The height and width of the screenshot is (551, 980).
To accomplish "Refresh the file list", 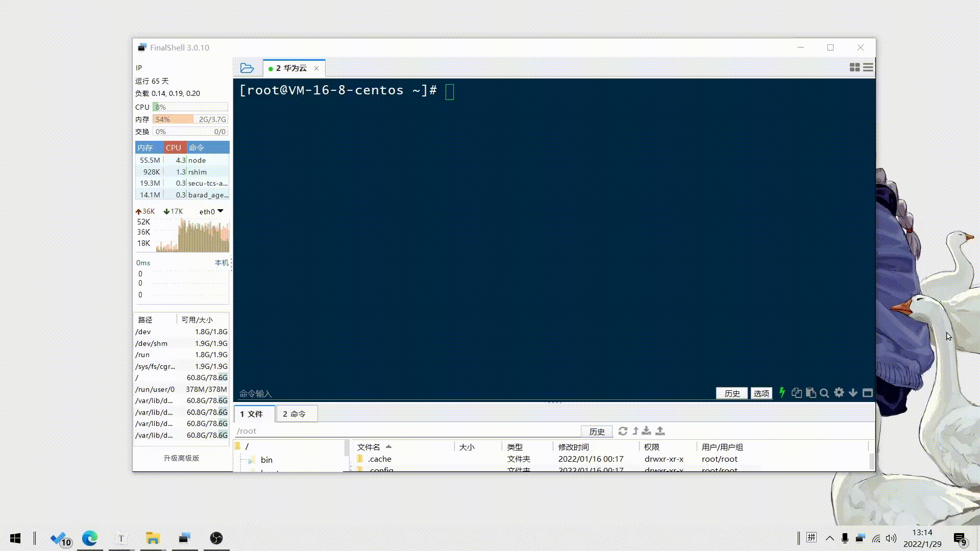I will point(623,431).
